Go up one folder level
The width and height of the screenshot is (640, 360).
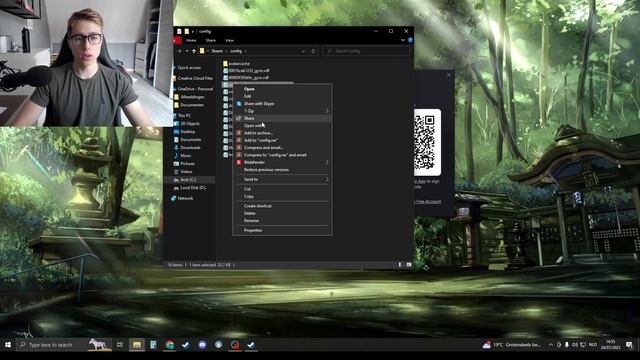(194, 51)
